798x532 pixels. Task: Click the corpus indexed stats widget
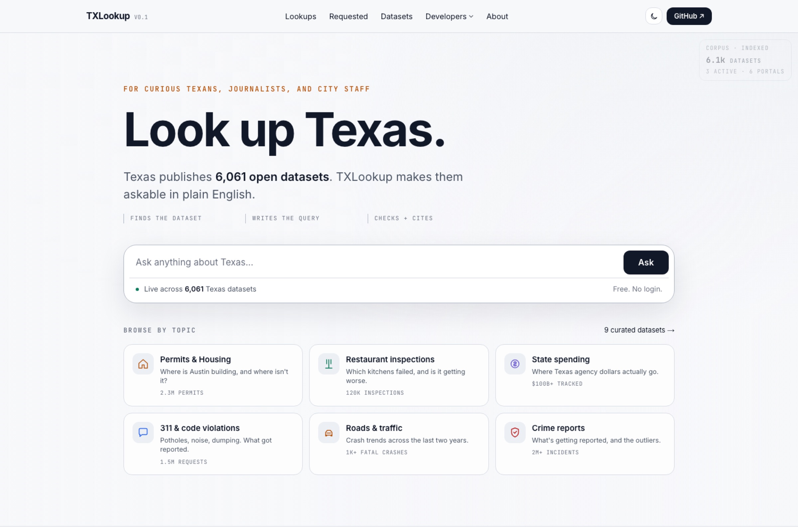pyautogui.click(x=745, y=60)
